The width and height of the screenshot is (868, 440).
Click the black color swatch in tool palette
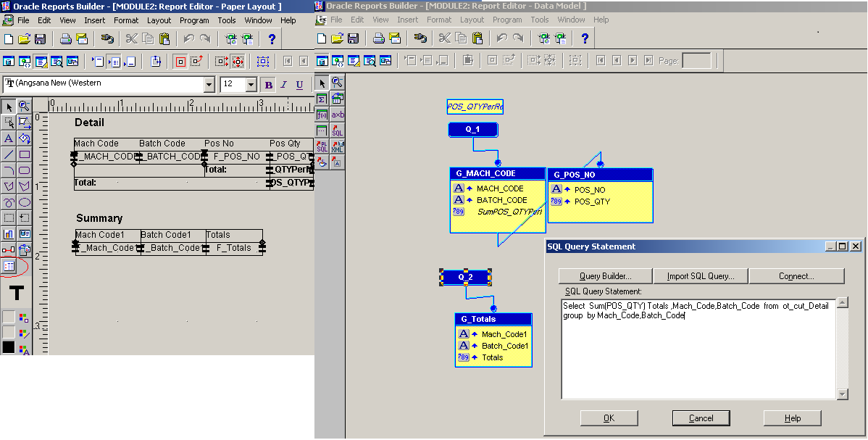[9, 348]
